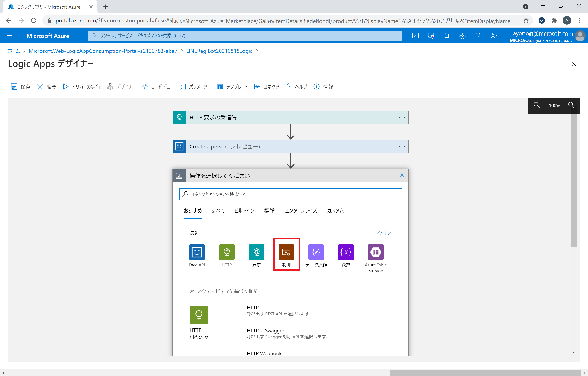
Task: Select the HTTP connector under 最近
Action: click(x=226, y=252)
